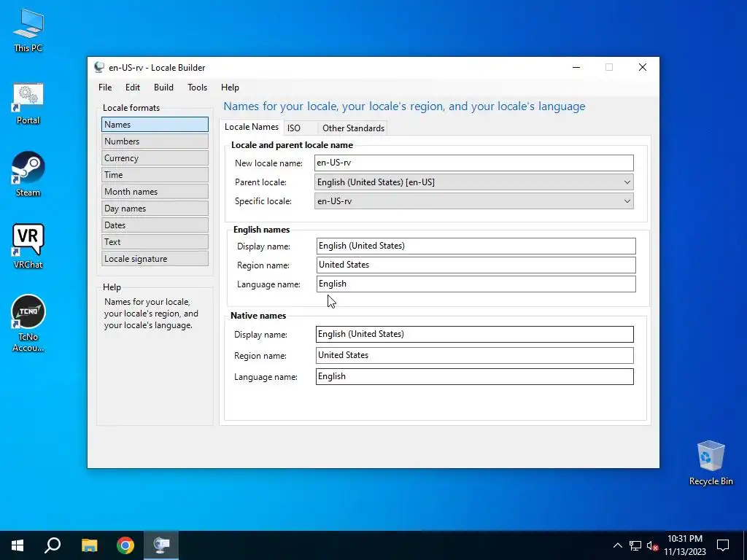Viewport: 747px width, 560px height.
Task: Click the New locale name field
Action: tap(474, 163)
